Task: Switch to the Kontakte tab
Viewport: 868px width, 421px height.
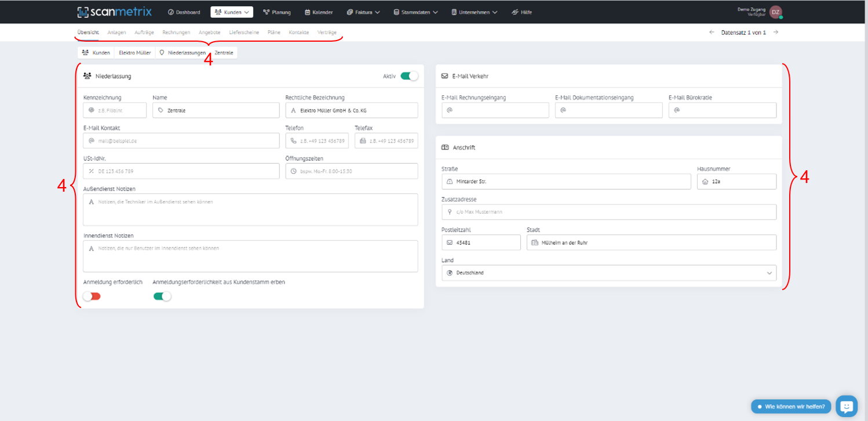Action: (x=299, y=32)
